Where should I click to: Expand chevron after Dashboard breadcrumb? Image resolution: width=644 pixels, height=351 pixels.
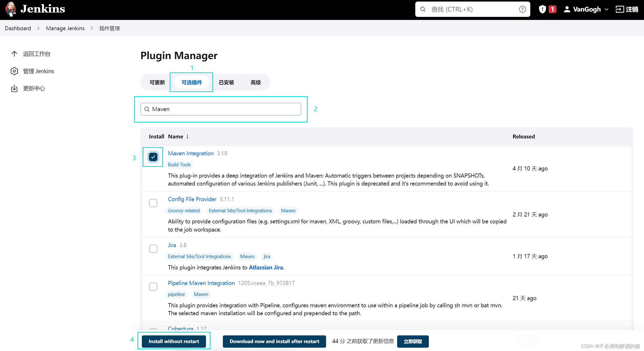38,28
